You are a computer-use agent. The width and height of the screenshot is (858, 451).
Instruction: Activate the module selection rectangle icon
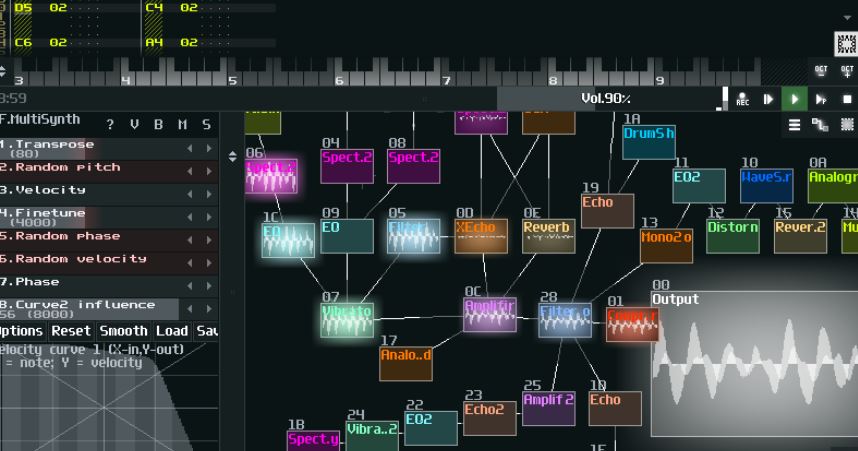[847, 125]
